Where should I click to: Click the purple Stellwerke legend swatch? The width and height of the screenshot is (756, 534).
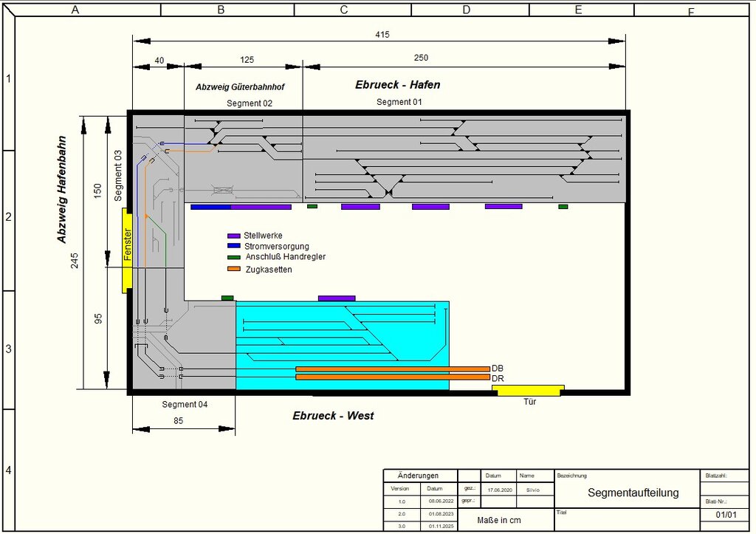(x=234, y=236)
